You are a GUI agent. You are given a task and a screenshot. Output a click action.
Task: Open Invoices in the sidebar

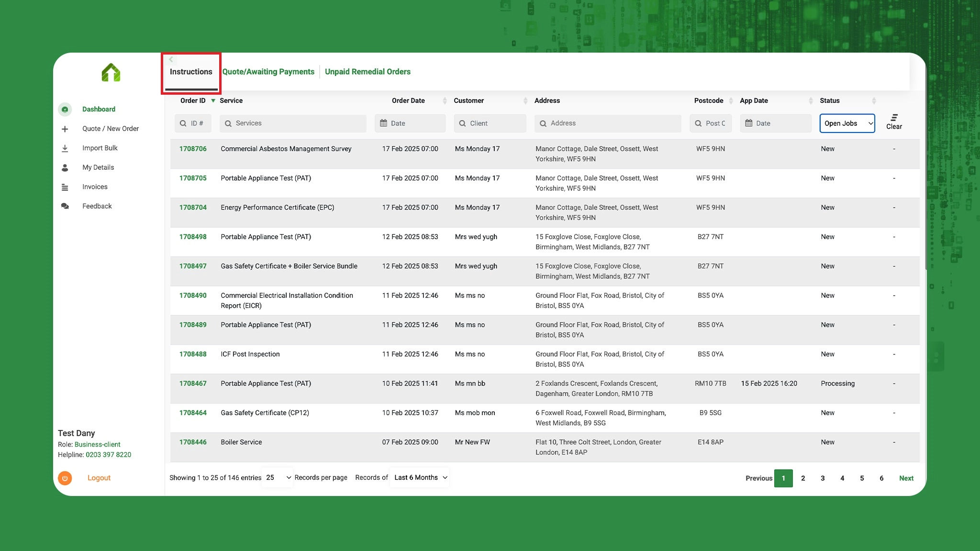pyautogui.click(x=95, y=187)
